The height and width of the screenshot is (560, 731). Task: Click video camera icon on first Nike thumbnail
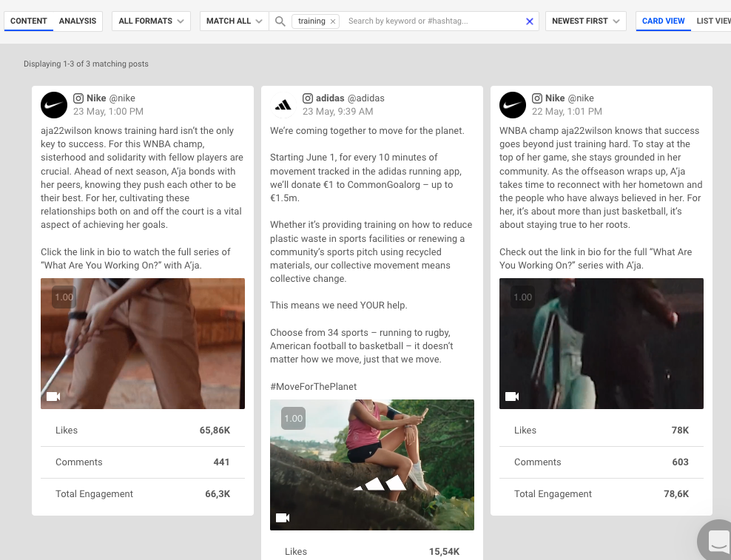pyautogui.click(x=53, y=397)
